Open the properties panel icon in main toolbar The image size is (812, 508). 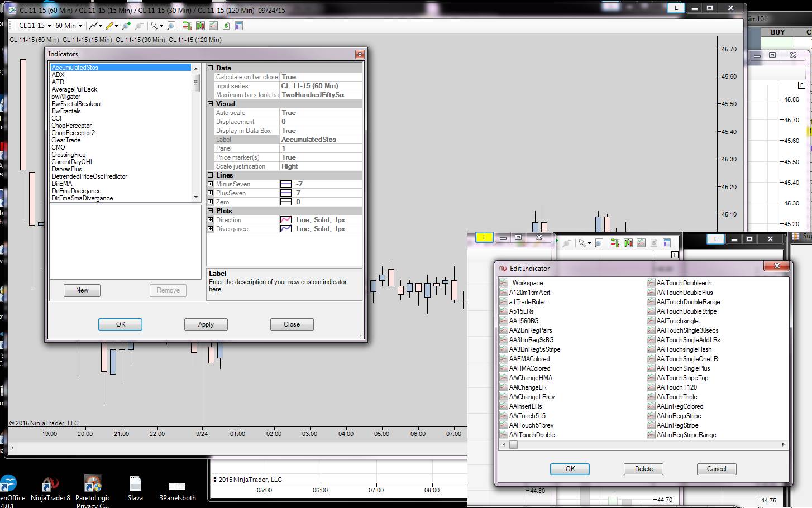tap(239, 26)
